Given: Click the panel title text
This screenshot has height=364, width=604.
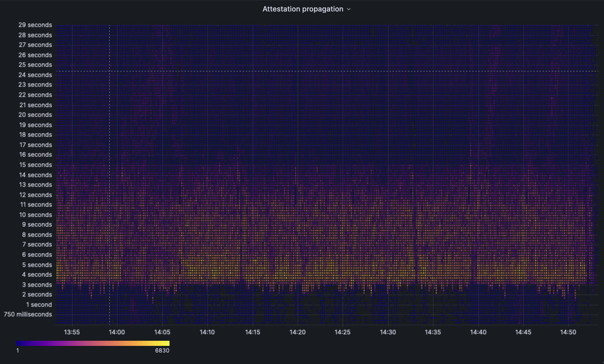Looking at the screenshot, I should tap(303, 9).
